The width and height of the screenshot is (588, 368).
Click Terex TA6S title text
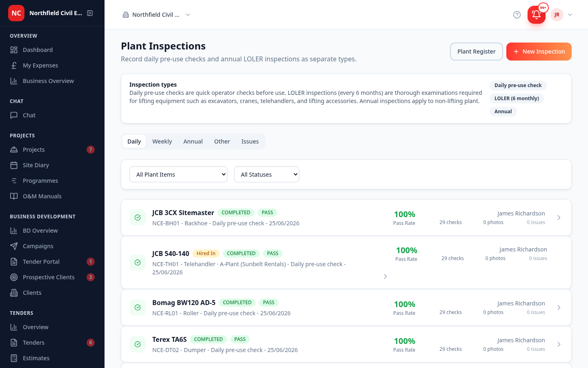point(169,339)
